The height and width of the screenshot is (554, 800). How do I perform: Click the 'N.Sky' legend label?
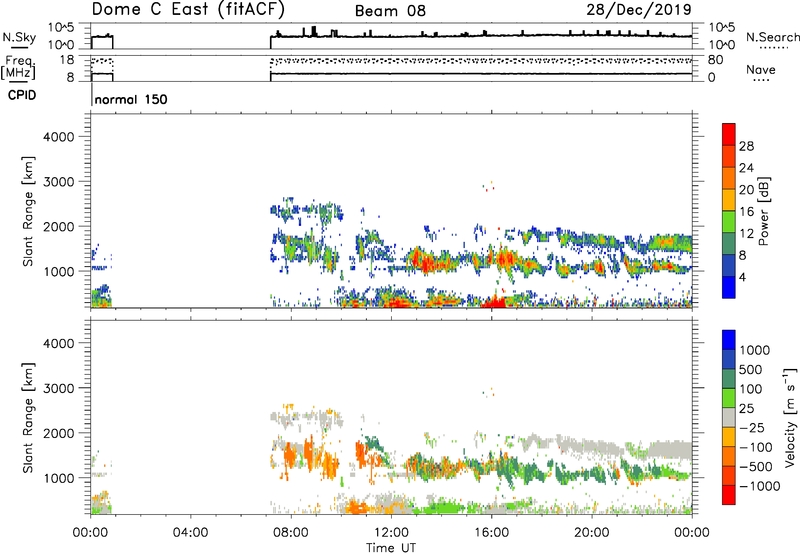click(x=19, y=37)
